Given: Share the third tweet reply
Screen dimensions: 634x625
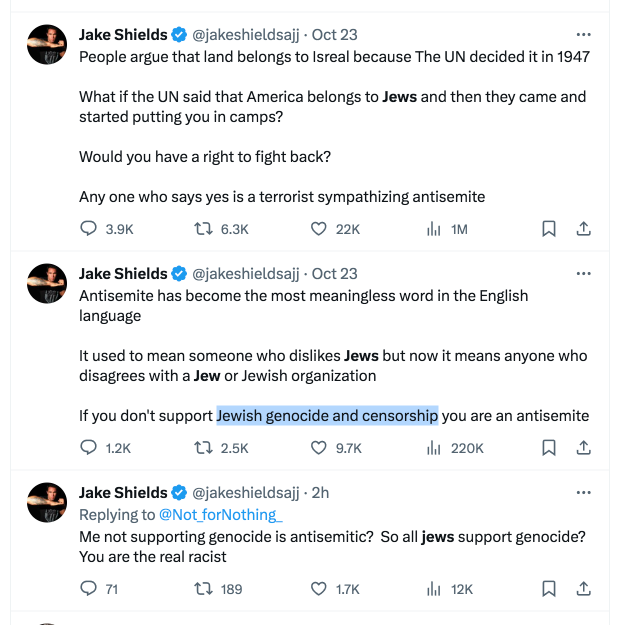Looking at the screenshot, I should click(584, 589).
